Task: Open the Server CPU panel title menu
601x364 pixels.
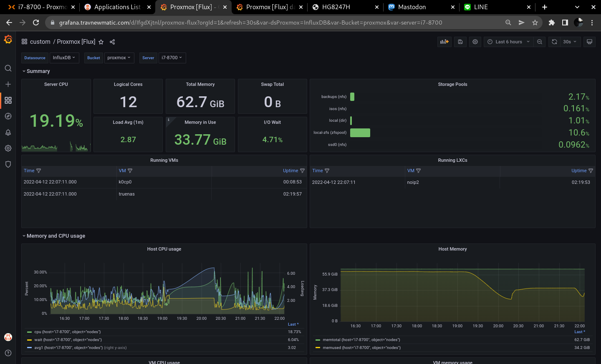Action: pos(56,84)
